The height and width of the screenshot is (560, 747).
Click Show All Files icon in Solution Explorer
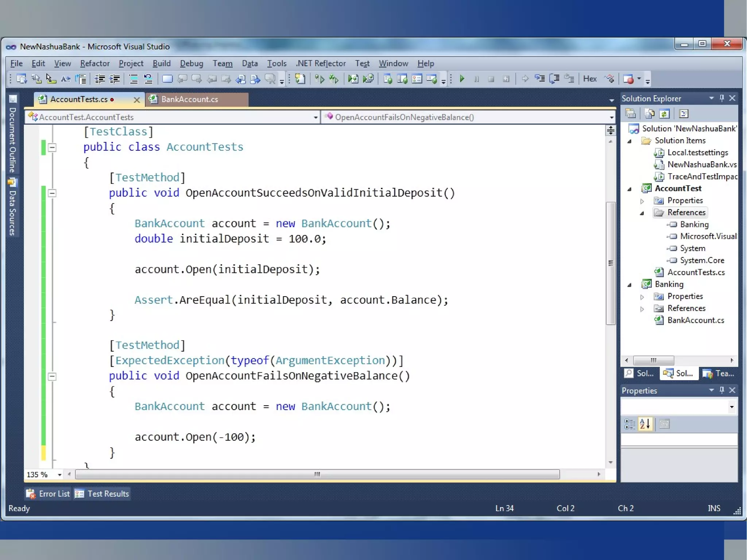649,114
